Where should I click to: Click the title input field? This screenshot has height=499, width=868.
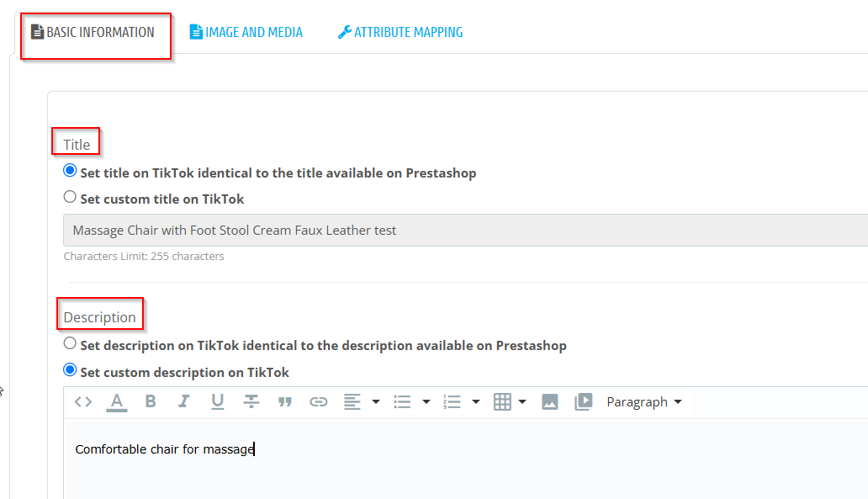coord(466,230)
